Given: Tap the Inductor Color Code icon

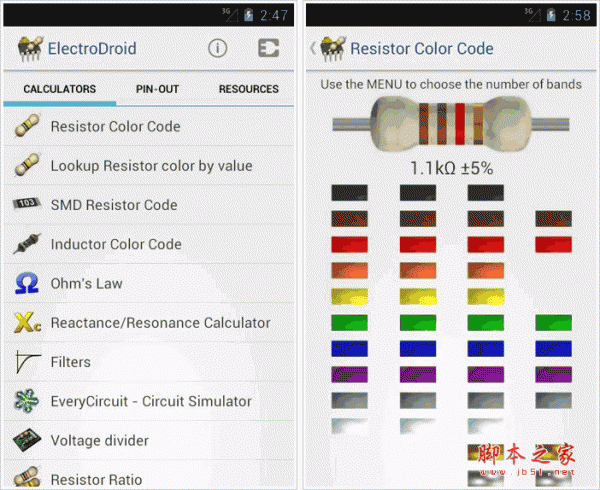Looking at the screenshot, I should point(27,243).
